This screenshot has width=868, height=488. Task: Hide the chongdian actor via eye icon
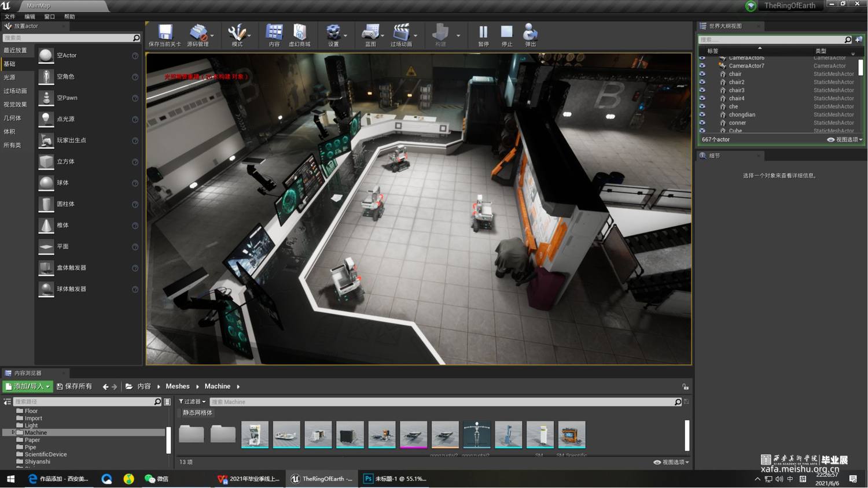tap(703, 114)
